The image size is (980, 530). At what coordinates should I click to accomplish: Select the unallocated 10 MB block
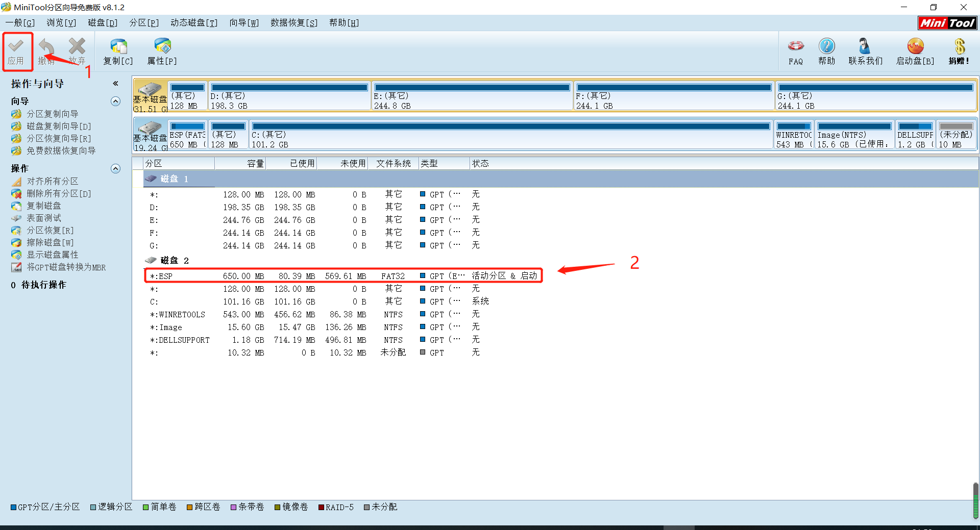[956, 135]
